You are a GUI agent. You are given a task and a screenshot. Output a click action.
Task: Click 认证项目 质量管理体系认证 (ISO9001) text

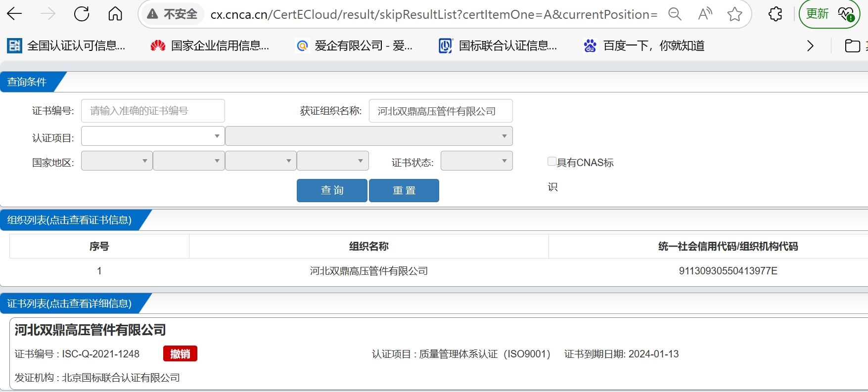(461, 354)
